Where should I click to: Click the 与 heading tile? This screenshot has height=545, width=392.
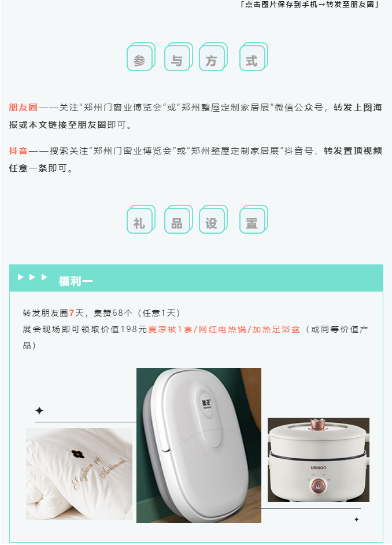178,57
